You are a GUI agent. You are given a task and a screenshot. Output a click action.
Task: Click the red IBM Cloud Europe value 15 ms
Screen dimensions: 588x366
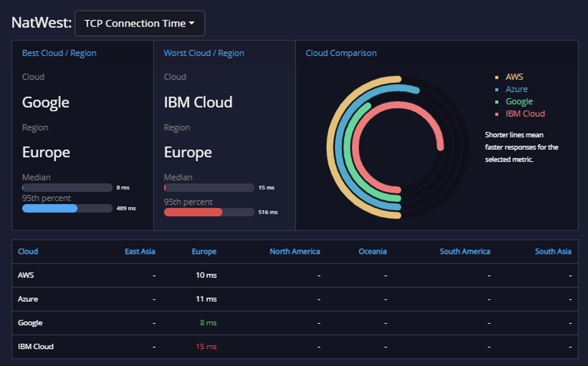coord(206,347)
